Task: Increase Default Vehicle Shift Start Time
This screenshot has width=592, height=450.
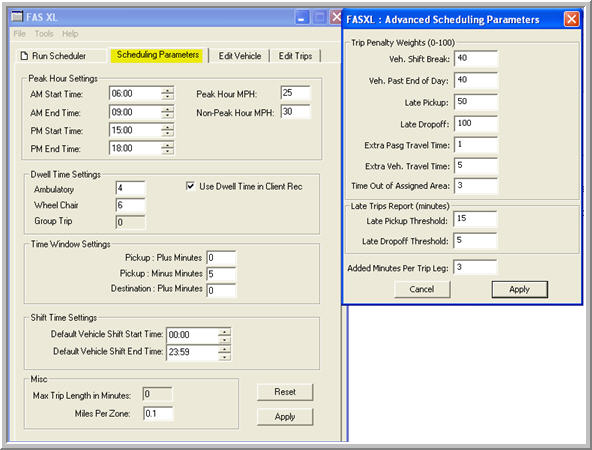Action: coord(224,332)
